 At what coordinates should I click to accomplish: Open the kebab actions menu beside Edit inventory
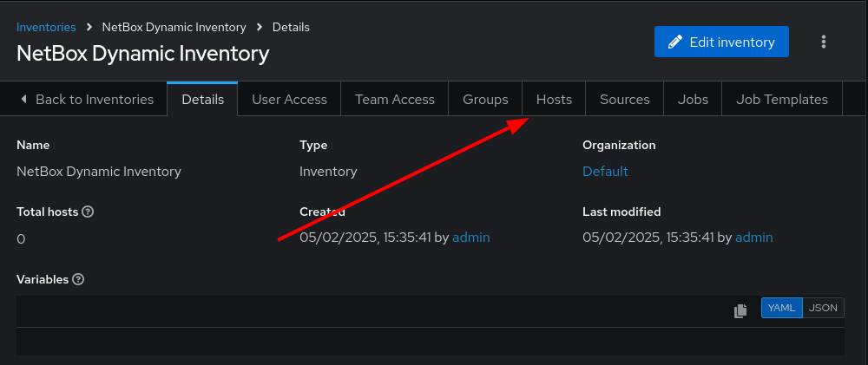[824, 42]
